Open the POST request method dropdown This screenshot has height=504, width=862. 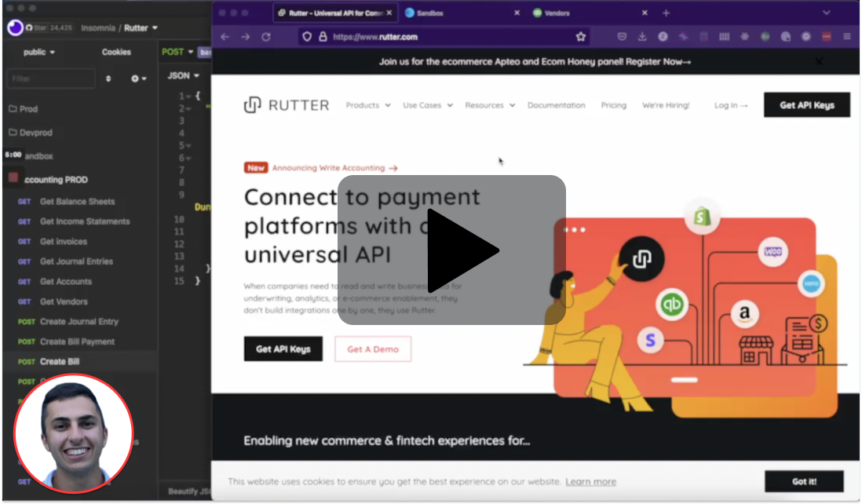point(179,51)
